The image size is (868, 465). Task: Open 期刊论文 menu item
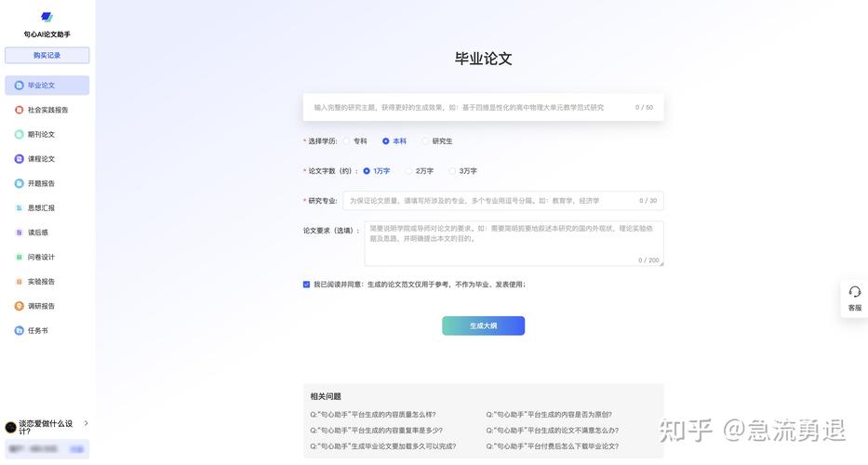(47, 135)
